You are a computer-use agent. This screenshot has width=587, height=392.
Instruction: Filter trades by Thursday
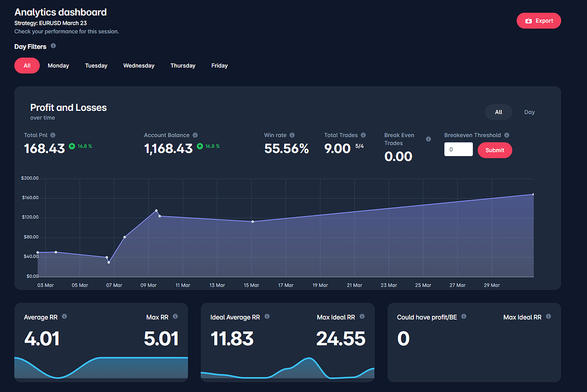tap(183, 66)
